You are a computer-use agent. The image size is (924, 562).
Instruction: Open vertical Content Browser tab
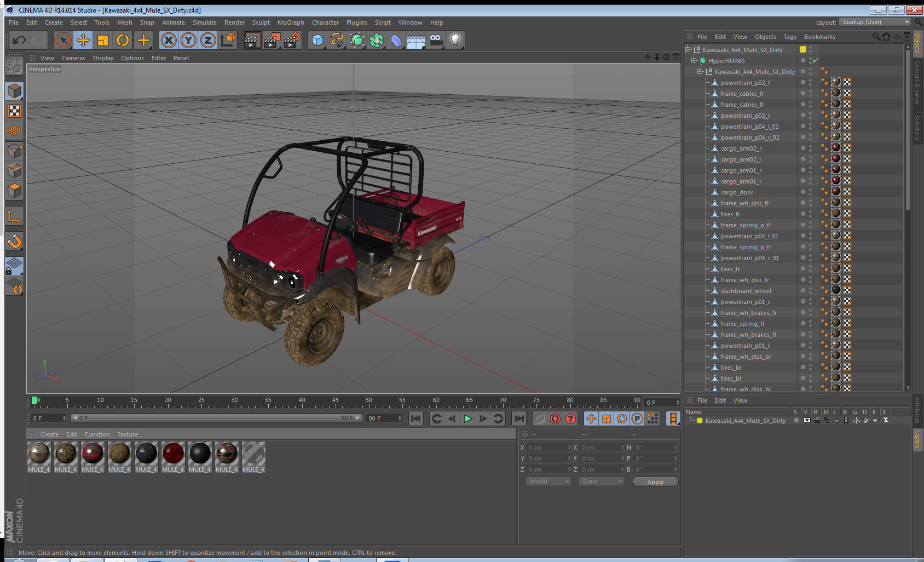coord(917,83)
